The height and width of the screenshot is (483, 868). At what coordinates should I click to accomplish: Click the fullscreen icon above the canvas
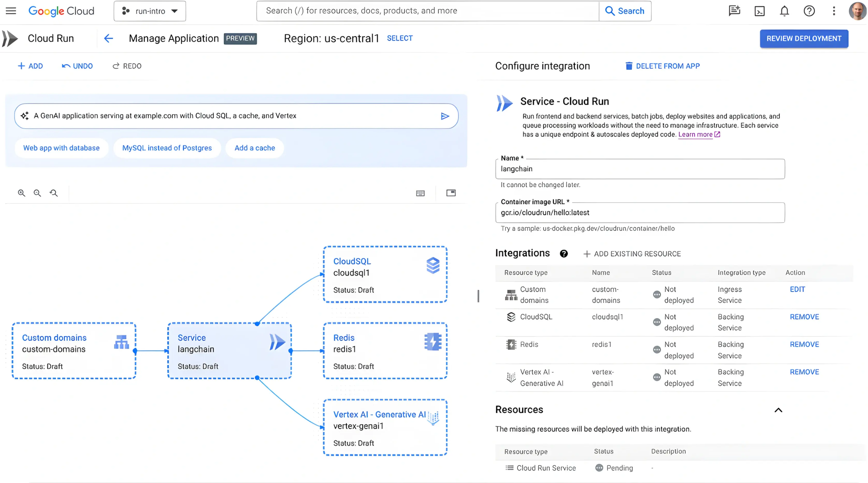point(451,193)
